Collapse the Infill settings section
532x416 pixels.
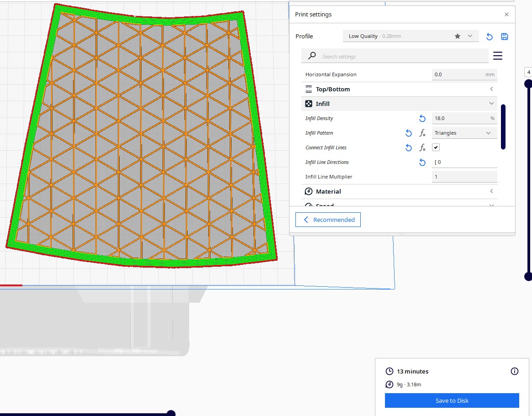[399, 104]
